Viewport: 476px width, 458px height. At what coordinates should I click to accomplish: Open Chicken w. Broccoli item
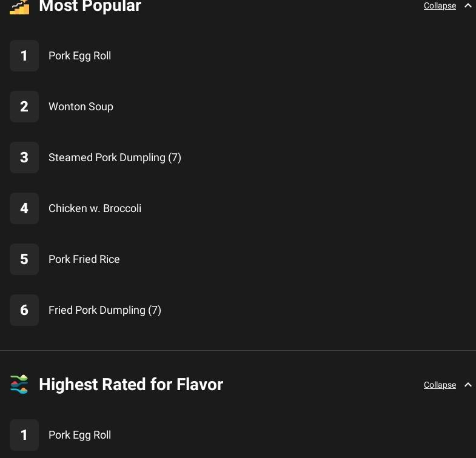[95, 208]
